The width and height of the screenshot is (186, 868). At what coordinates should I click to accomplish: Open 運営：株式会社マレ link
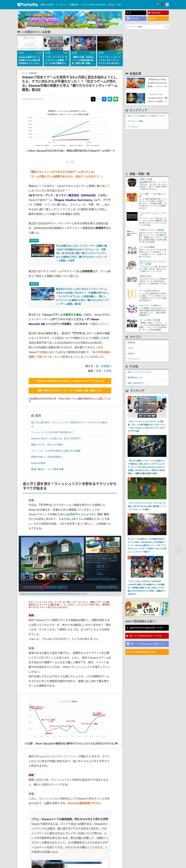click(x=136, y=383)
